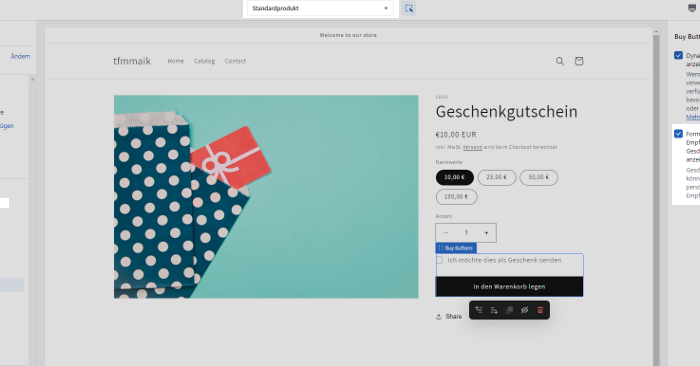Click the left sidebar scroll-up arrow

32,79
